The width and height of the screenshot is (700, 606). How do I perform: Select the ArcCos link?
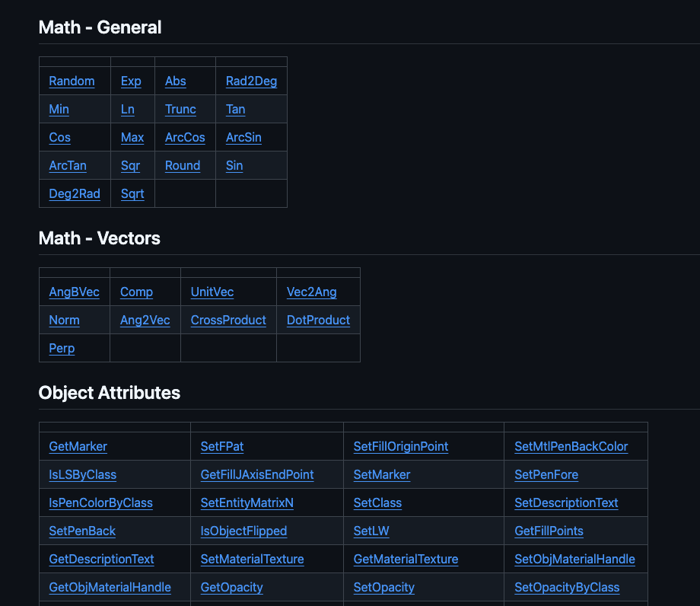pyautogui.click(x=185, y=138)
